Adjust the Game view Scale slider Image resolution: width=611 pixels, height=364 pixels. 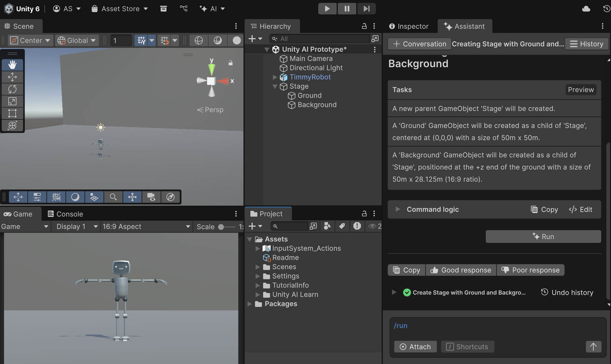click(x=221, y=227)
